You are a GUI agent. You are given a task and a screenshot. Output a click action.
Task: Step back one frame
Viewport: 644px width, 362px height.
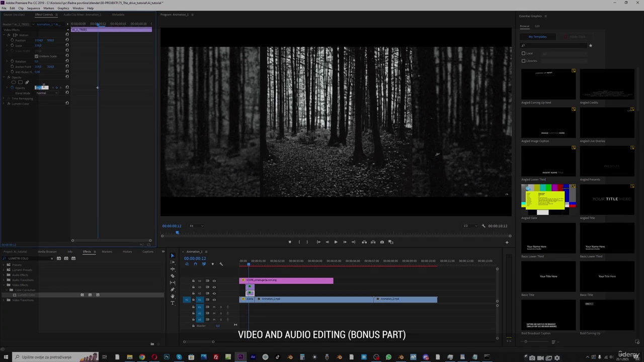pos(327,242)
